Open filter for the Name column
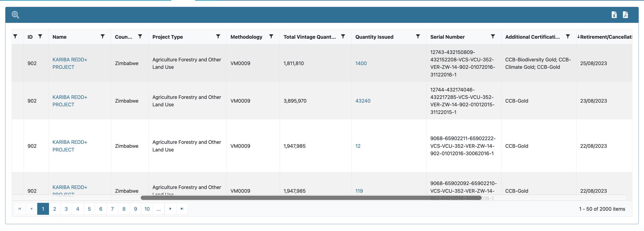Screen dimensions: 644x231 click(x=103, y=37)
